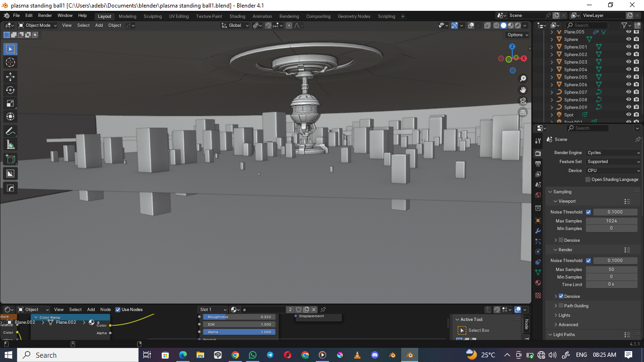Open the viewport Add menu
This screenshot has width=644, height=362.
point(99,25)
